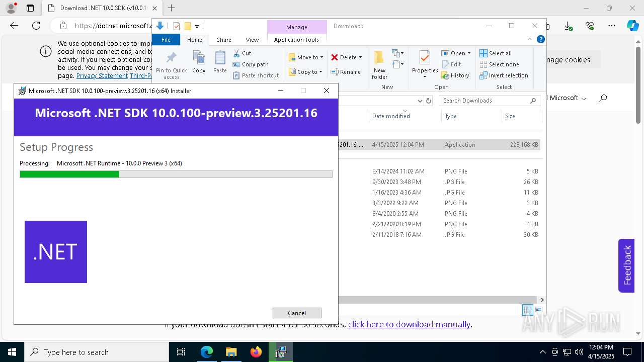Open Edge Settings and more menu
Screen dimensions: 644x362
pyautogui.click(x=612, y=26)
